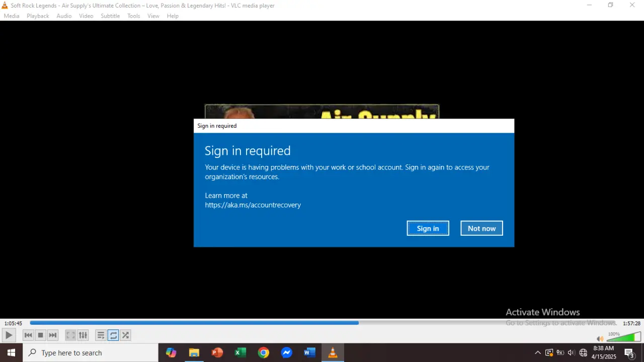The width and height of the screenshot is (644, 362).
Task: Restore down the VLC window
Action: 610,5
